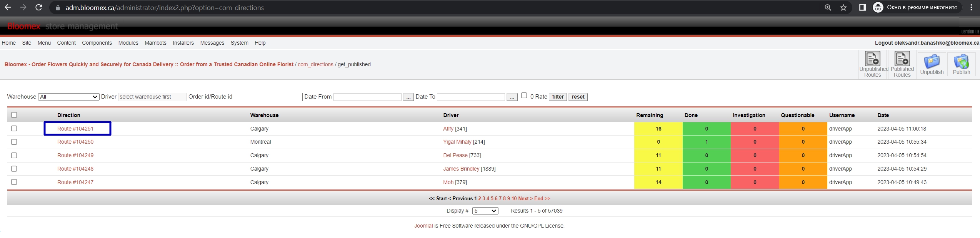
Task: Open Route #104250 link
Action: coord(75,142)
